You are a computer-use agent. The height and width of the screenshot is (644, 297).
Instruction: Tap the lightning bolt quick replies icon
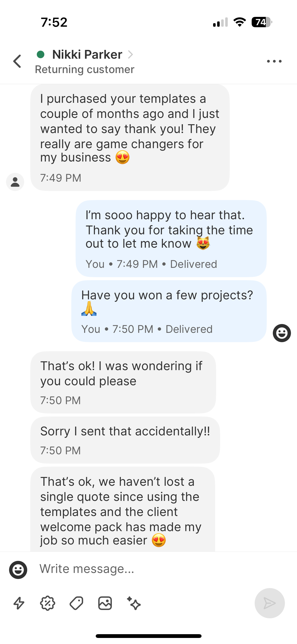(x=19, y=603)
